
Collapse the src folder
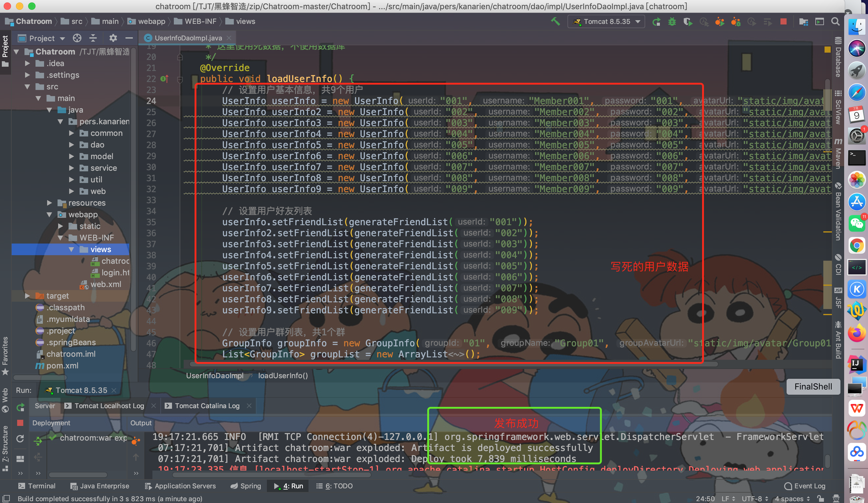28,87
